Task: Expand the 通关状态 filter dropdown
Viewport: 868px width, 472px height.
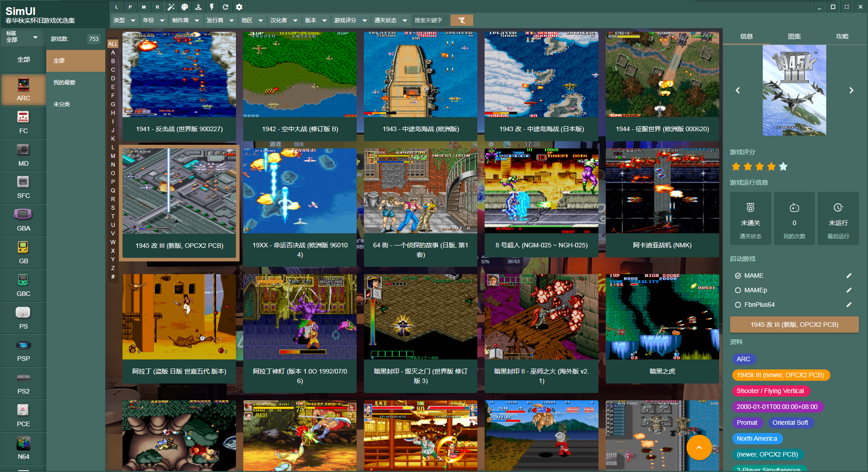Action: point(390,20)
